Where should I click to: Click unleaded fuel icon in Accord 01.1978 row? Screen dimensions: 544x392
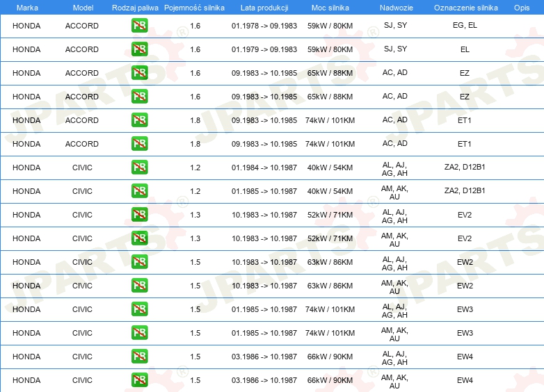pyautogui.click(x=139, y=26)
